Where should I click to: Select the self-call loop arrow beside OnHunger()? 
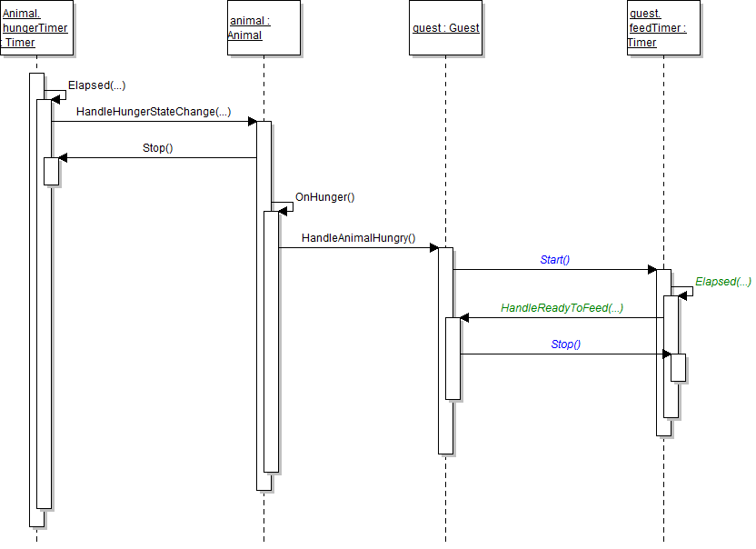click(287, 206)
